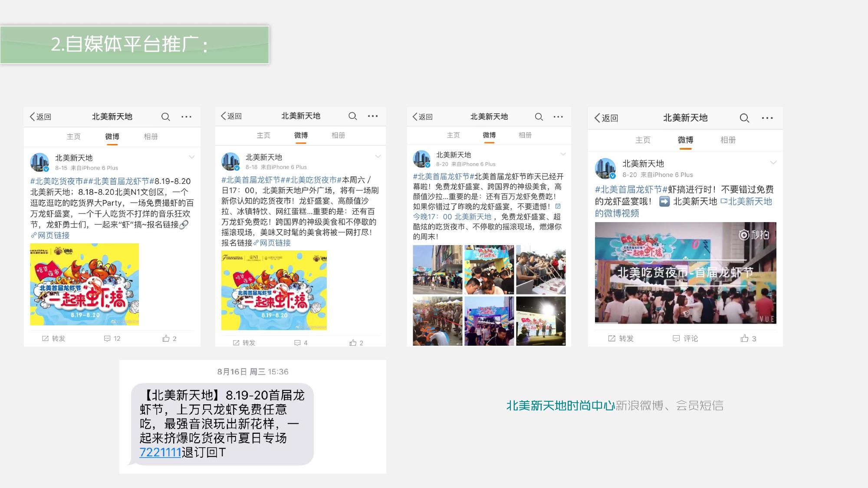The image size is (868, 488).
Task: Click 8-20 来自iPhone 6 Plus in fourth panel
Action: click(658, 175)
